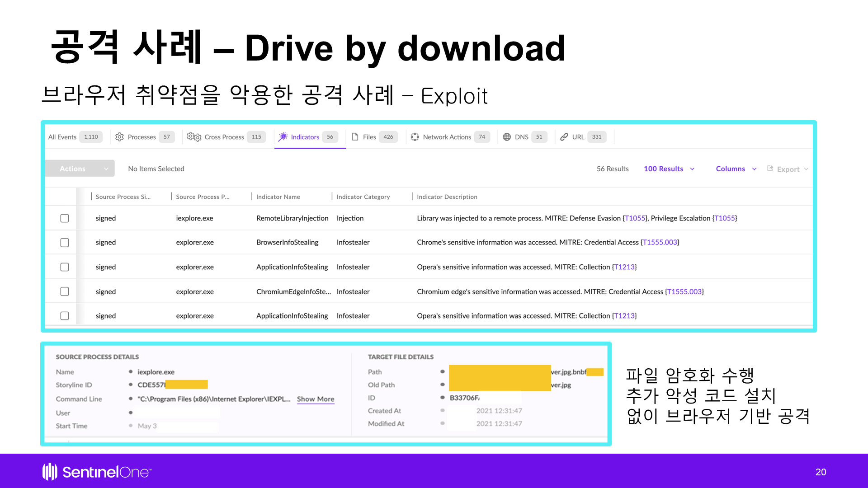Click the DNS globe icon
The height and width of the screenshot is (488, 868).
coord(507,137)
